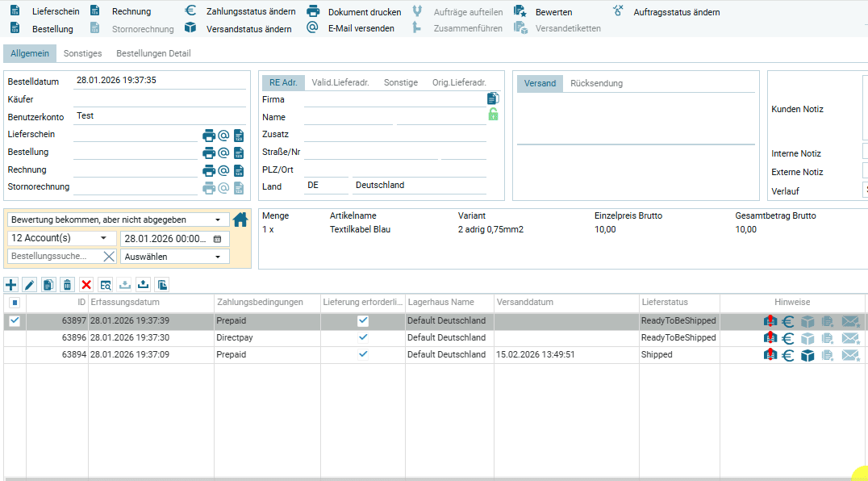
Task: Click the pencil edit icon
Action: [30, 284]
